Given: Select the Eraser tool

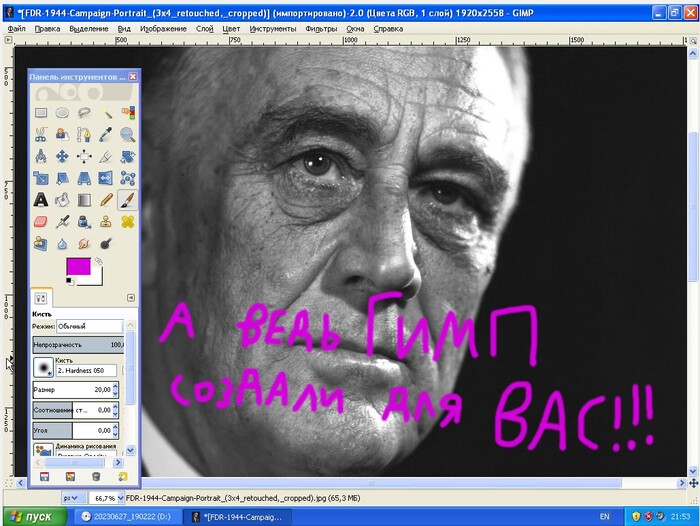Looking at the screenshot, I should click(x=41, y=222).
